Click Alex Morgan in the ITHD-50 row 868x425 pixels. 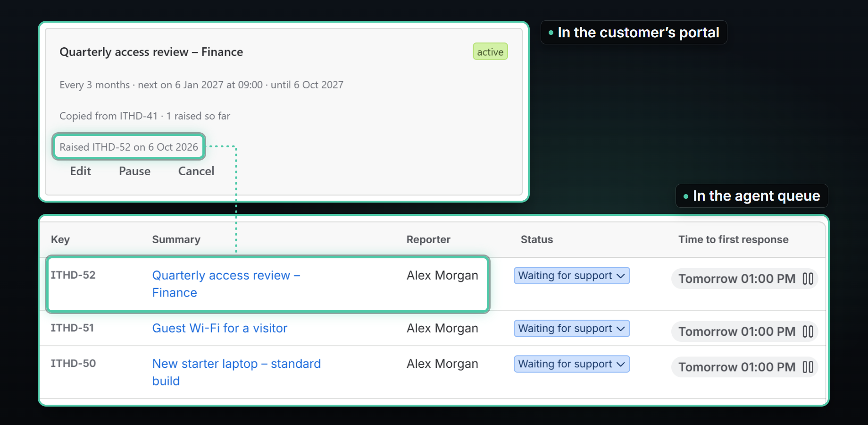442,364
